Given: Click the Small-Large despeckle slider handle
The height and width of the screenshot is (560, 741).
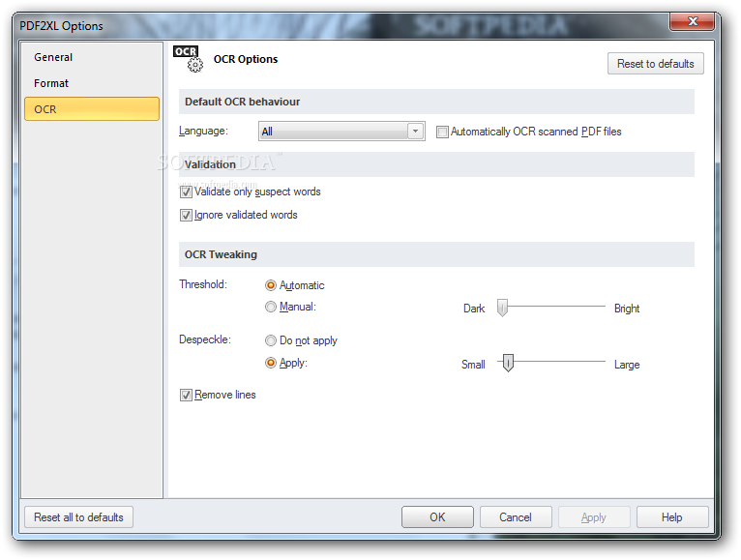Looking at the screenshot, I should pyautogui.click(x=508, y=363).
